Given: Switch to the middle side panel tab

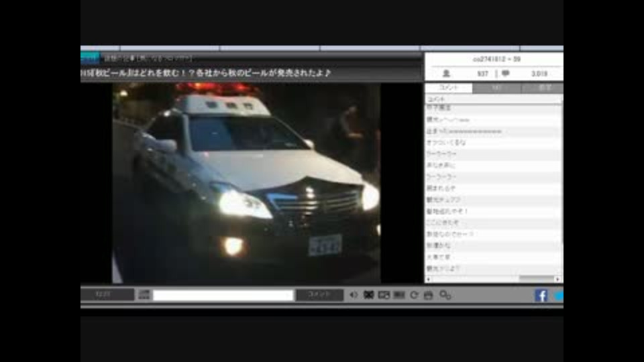Looking at the screenshot, I should pyautogui.click(x=496, y=88).
